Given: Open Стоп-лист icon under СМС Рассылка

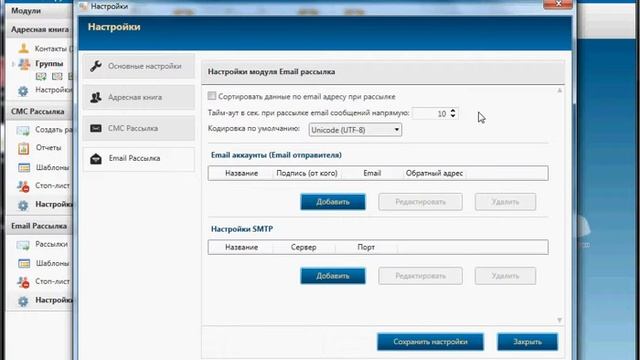Looking at the screenshot, I should [23, 186].
